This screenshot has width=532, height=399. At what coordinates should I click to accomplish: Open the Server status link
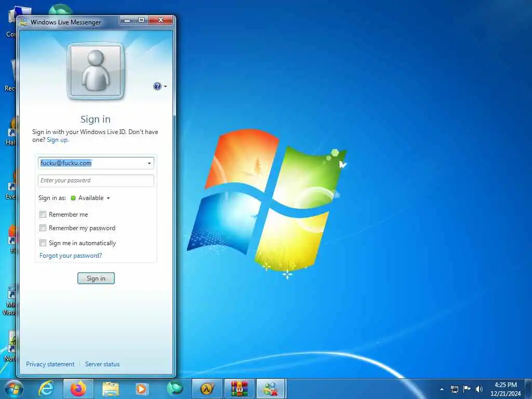(102, 364)
